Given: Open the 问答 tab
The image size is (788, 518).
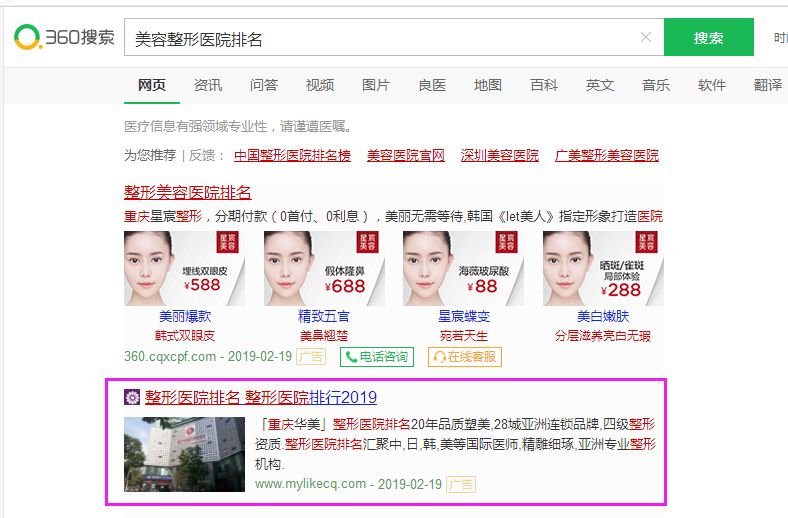Looking at the screenshot, I should coord(264,85).
